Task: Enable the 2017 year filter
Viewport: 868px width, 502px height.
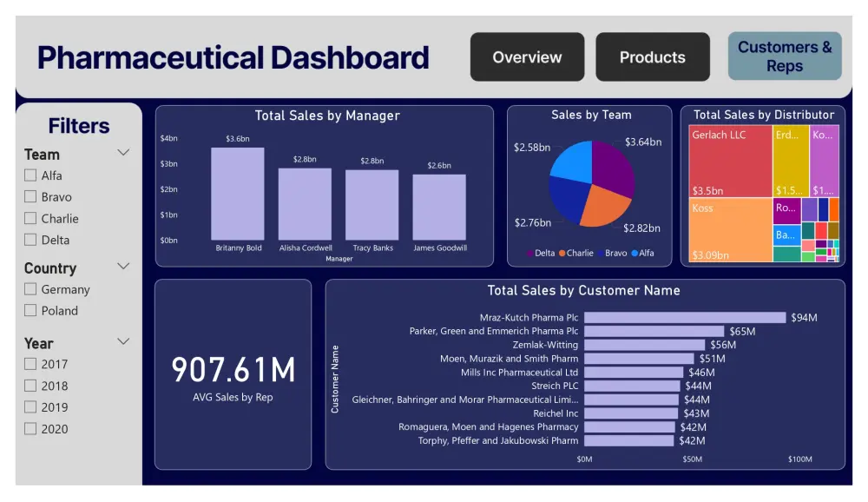Action: tap(30, 364)
